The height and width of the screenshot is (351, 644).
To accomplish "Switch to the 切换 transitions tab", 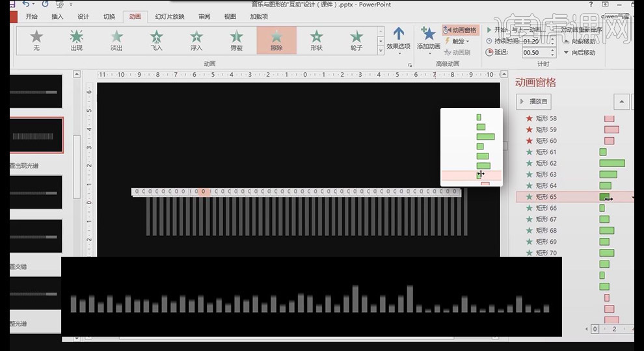I will point(109,16).
